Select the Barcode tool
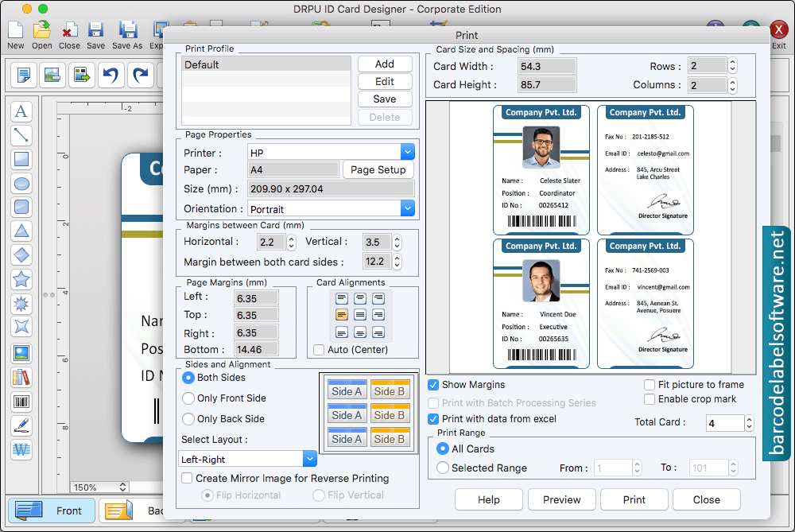 pyautogui.click(x=21, y=402)
